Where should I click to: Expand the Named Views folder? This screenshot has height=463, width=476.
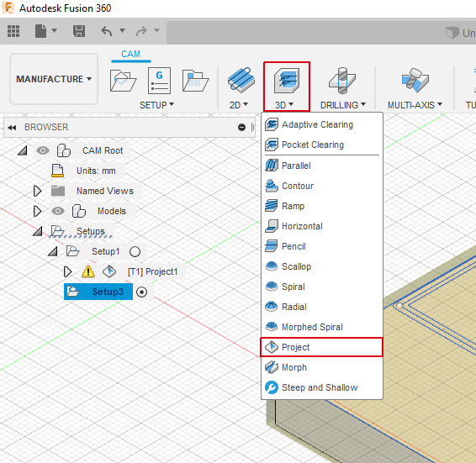[x=37, y=191]
